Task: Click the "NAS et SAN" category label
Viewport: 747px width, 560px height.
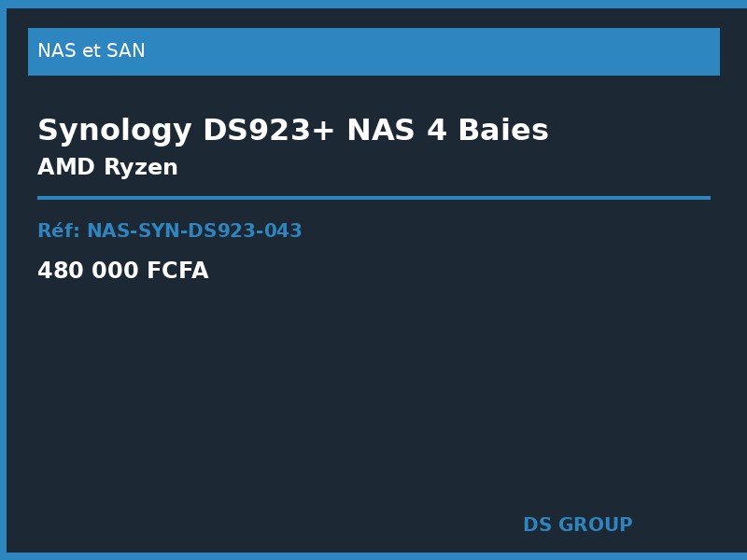Action: pos(91,51)
